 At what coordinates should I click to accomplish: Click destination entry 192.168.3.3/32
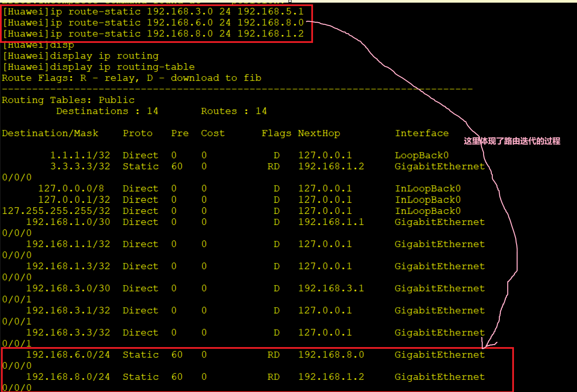[x=68, y=332]
